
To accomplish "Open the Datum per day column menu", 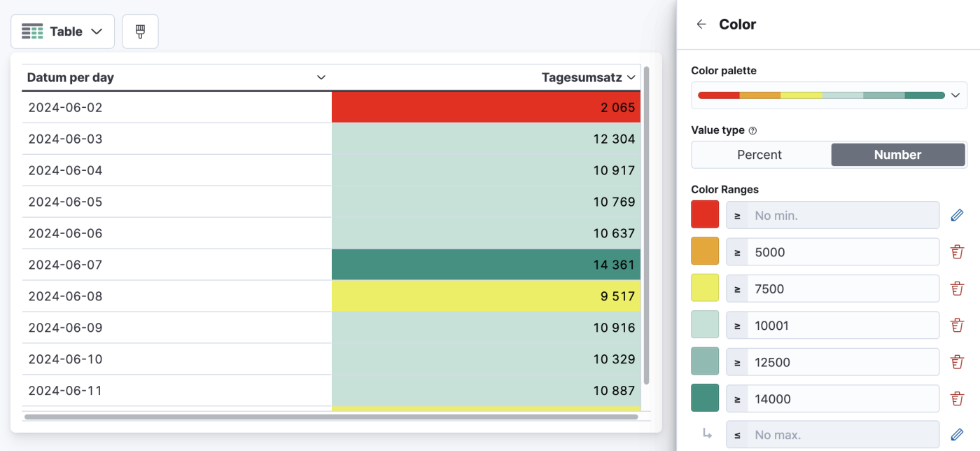I will (321, 77).
